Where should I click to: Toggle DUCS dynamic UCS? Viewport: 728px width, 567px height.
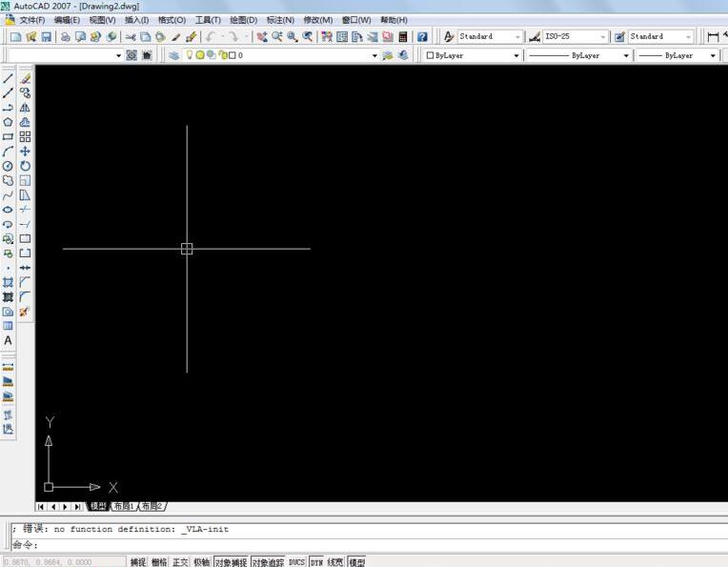tap(296, 562)
